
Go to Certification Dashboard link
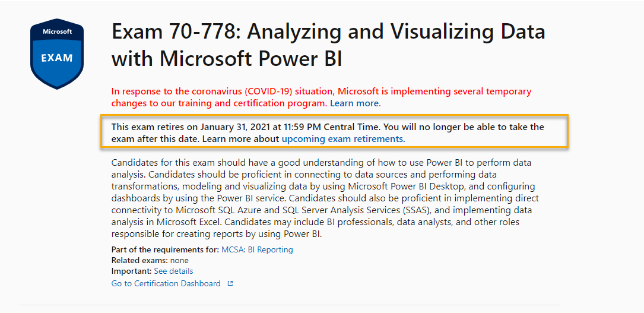166,283
